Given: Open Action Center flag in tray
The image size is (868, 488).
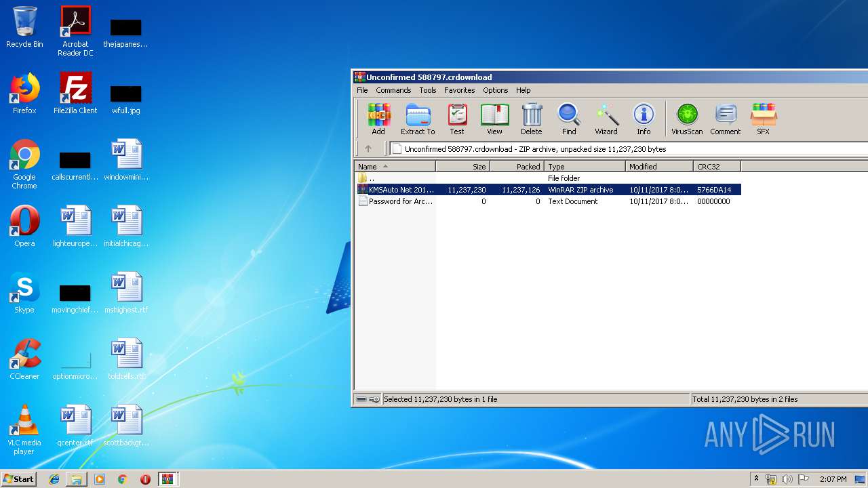Looking at the screenshot, I should point(804,479).
